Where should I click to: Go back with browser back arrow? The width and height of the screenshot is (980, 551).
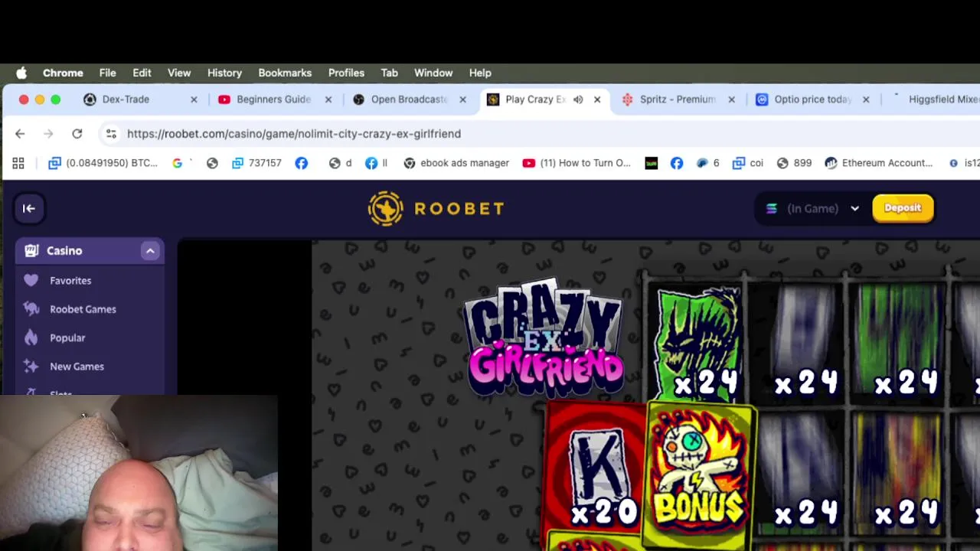[x=20, y=134]
